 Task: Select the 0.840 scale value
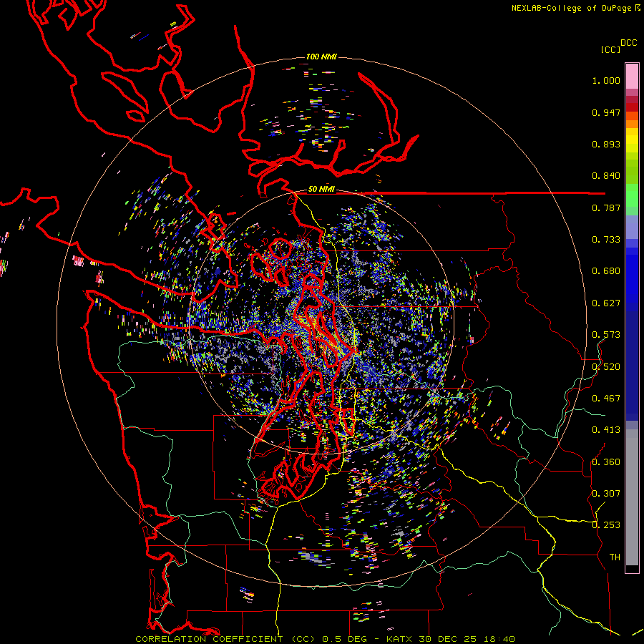(x=606, y=176)
